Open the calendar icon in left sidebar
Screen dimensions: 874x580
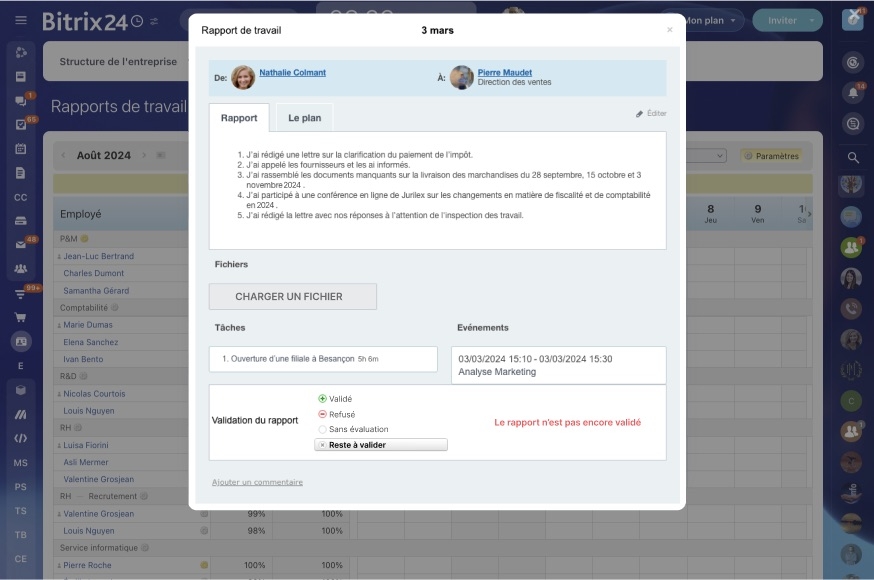[21, 149]
